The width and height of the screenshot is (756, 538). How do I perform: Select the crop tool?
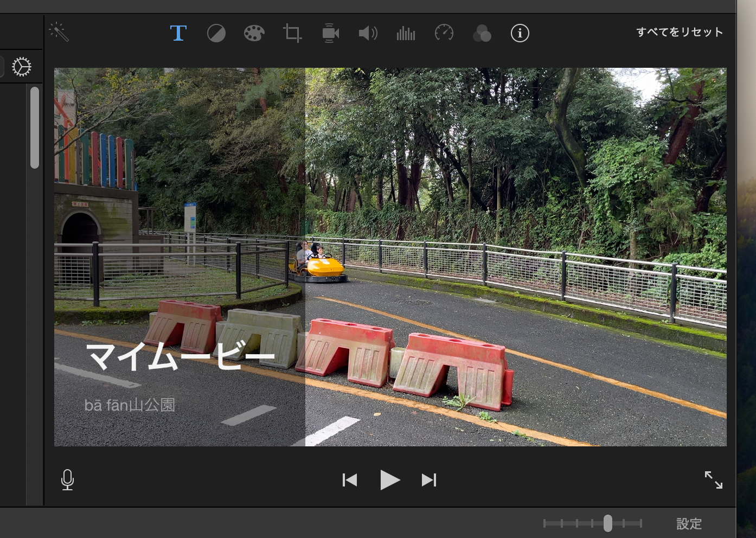click(x=292, y=34)
